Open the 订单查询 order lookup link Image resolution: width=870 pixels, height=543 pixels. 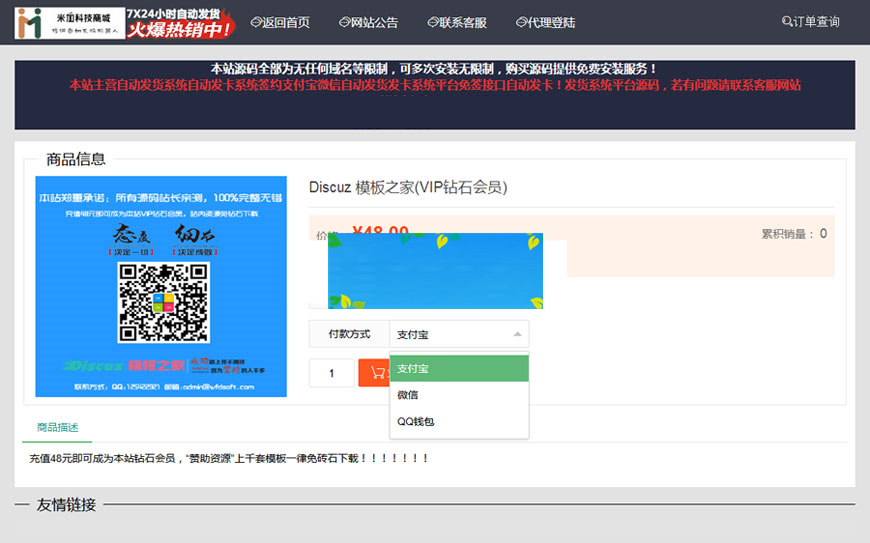[x=816, y=22]
